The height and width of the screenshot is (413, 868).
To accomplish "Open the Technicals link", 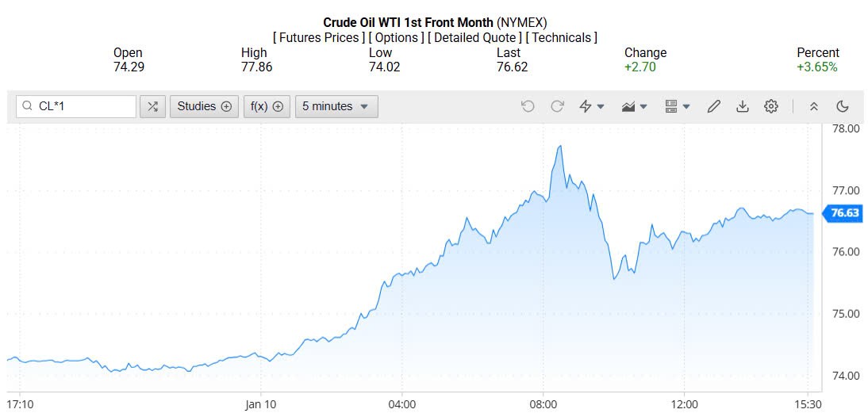I will (x=563, y=37).
